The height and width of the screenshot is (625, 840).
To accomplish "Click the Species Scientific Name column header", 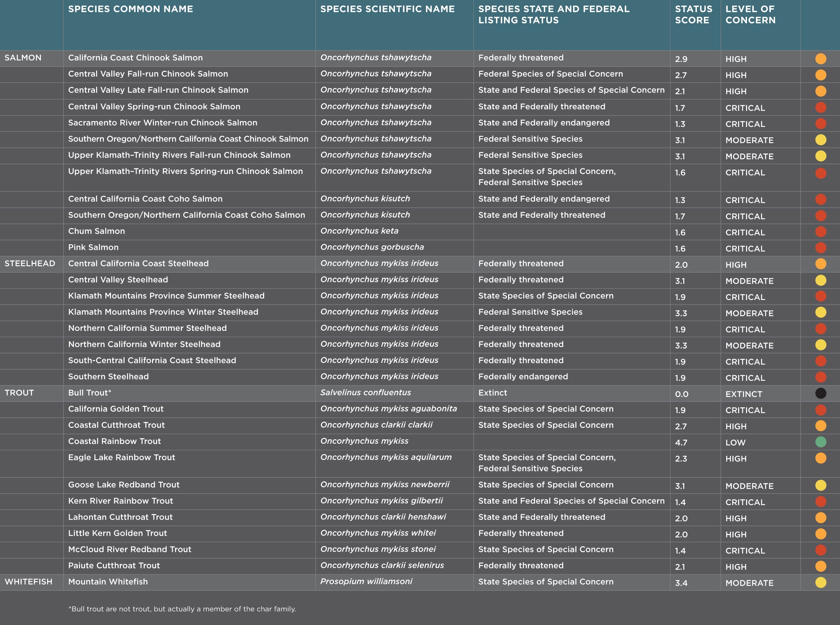I will click(387, 9).
